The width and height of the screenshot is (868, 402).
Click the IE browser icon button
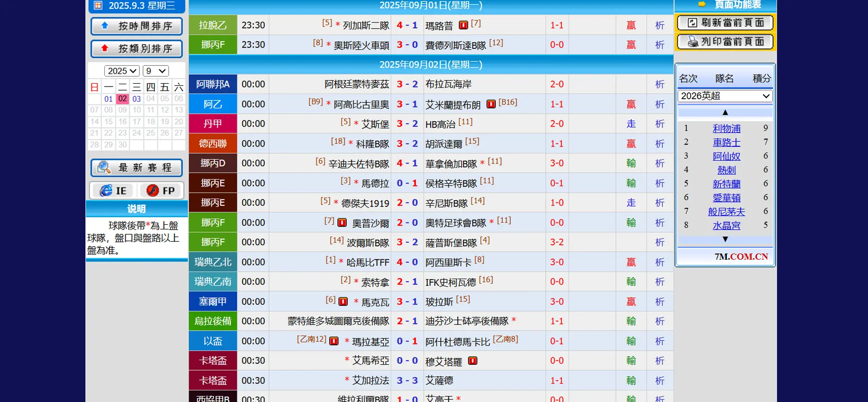113,191
